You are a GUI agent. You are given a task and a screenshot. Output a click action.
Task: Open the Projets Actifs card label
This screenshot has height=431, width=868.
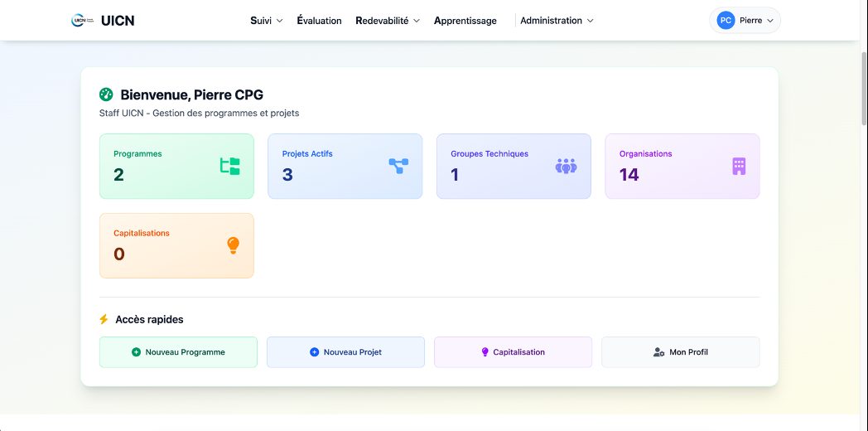click(x=307, y=153)
